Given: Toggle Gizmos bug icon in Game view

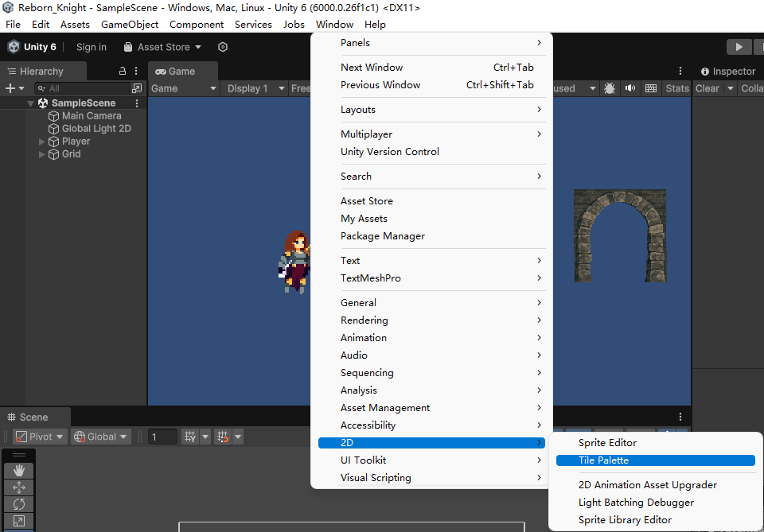Looking at the screenshot, I should (x=609, y=88).
